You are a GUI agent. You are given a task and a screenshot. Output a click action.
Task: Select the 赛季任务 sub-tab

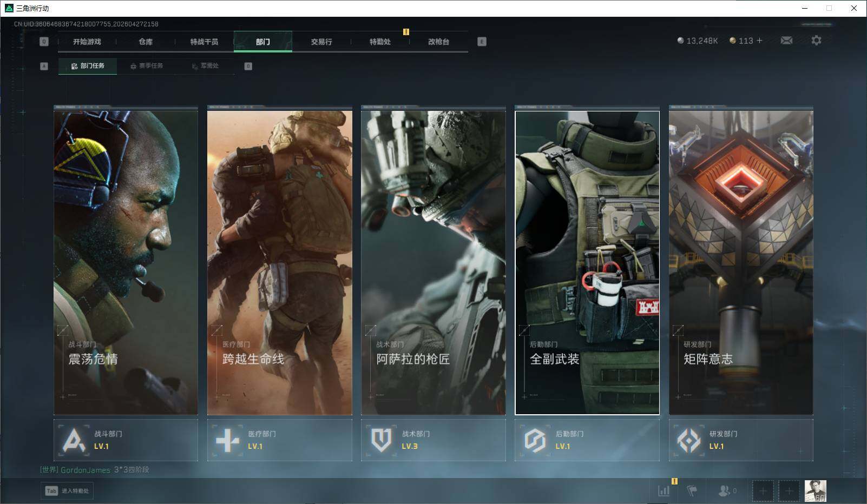coord(147,66)
